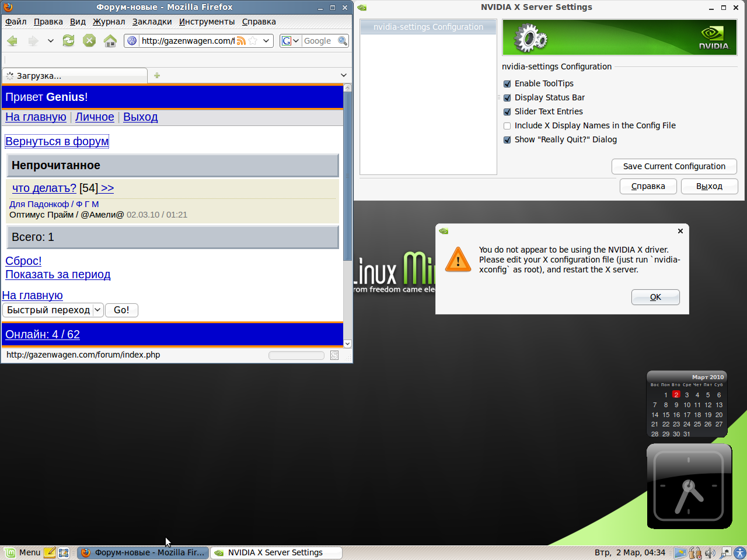Click the search magnifier icon in Firefox
Screen dimensions: 747x560
click(x=343, y=41)
